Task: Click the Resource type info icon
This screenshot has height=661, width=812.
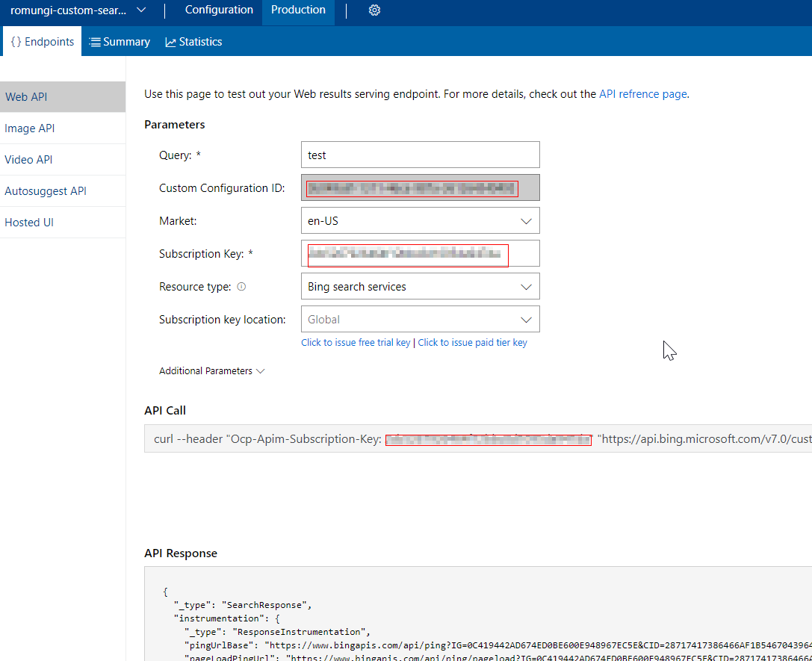Action: 241,287
